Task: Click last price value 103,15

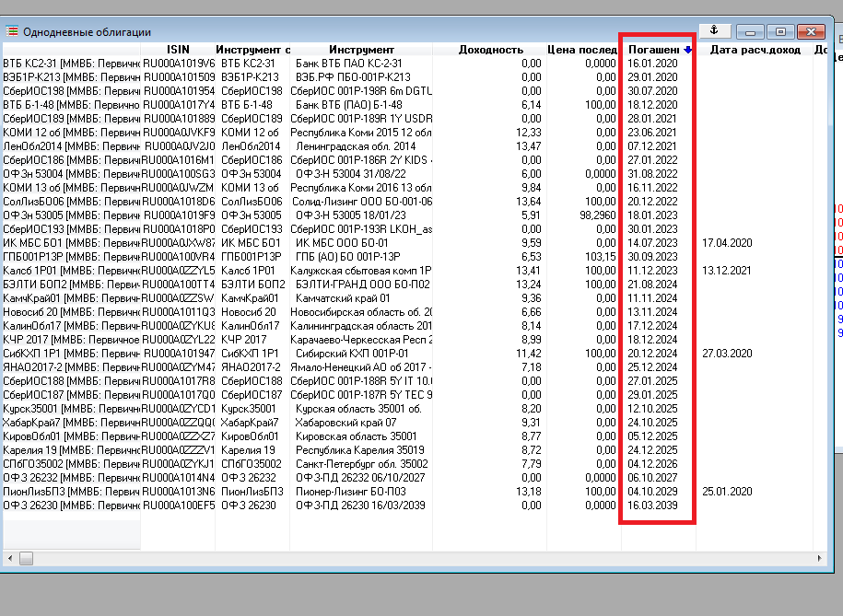Action: point(601,257)
